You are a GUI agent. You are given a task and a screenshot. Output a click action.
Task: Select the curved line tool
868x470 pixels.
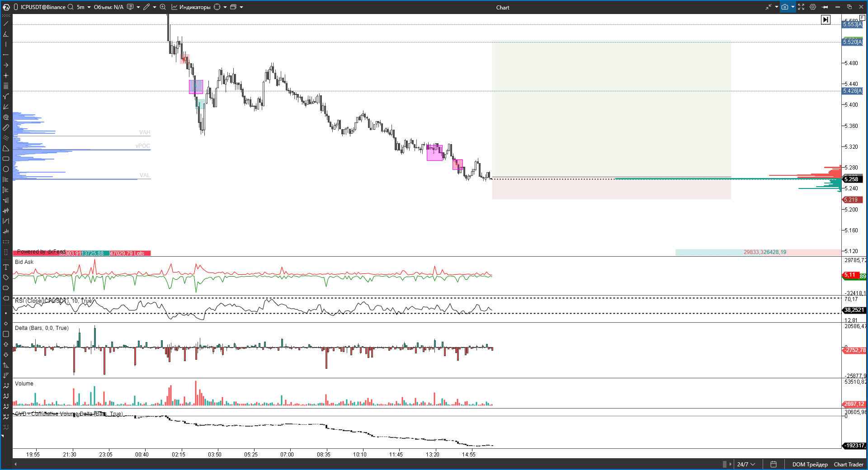(6, 96)
